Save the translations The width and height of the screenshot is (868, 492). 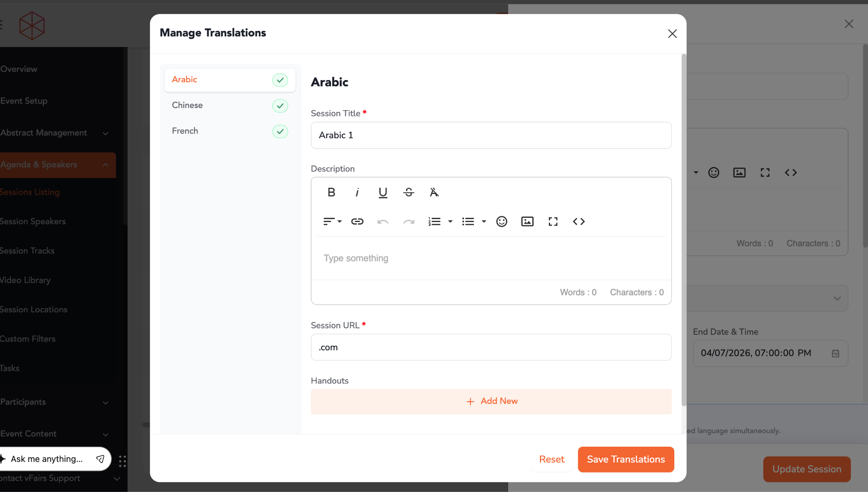point(626,459)
